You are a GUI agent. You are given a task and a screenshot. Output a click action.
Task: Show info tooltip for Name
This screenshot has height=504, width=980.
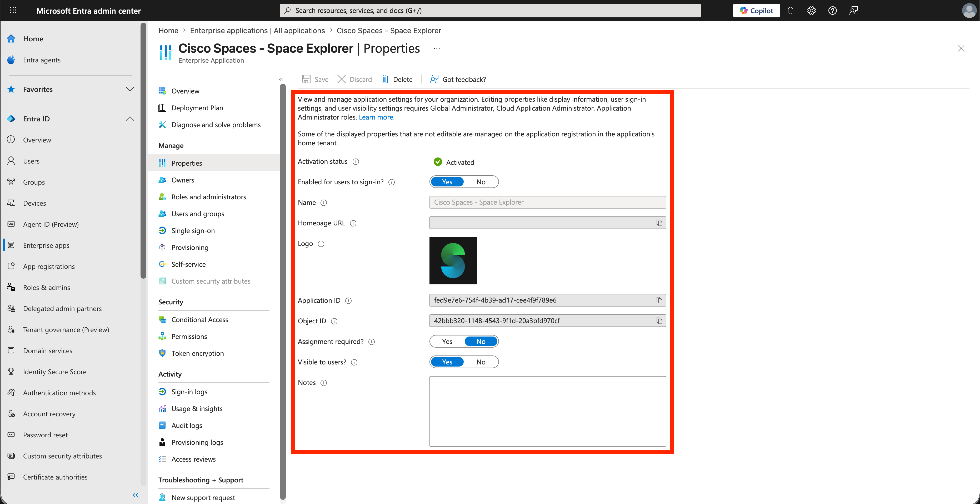(x=324, y=203)
